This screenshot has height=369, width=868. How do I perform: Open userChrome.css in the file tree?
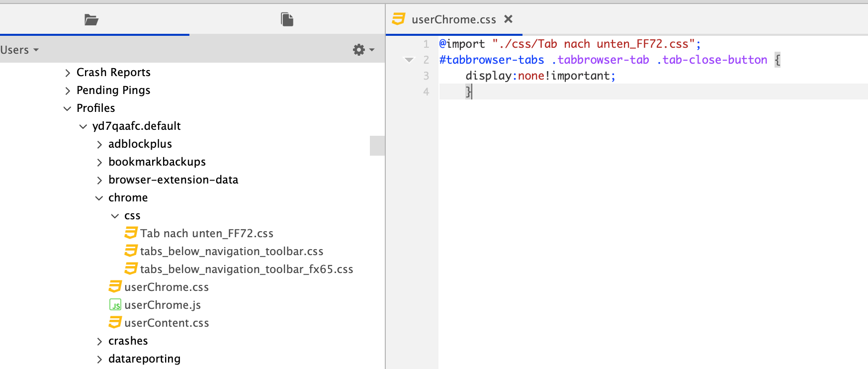pyautogui.click(x=166, y=287)
